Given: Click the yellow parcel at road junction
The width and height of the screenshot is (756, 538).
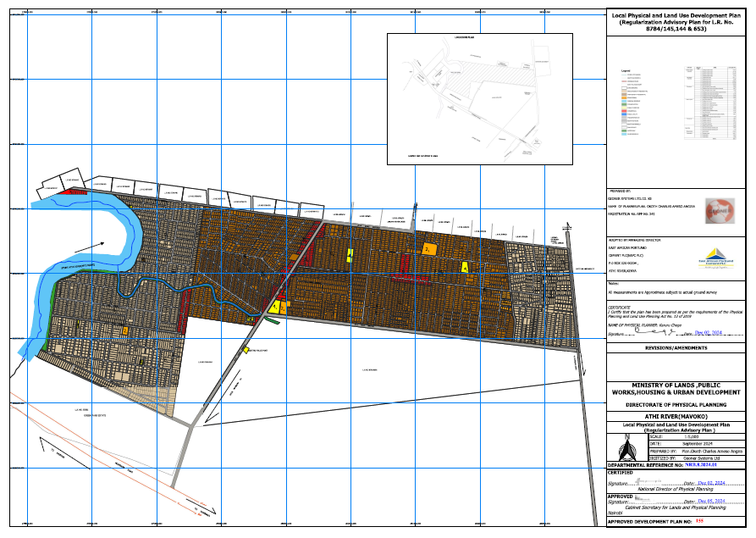Looking at the screenshot, I should (275, 307).
